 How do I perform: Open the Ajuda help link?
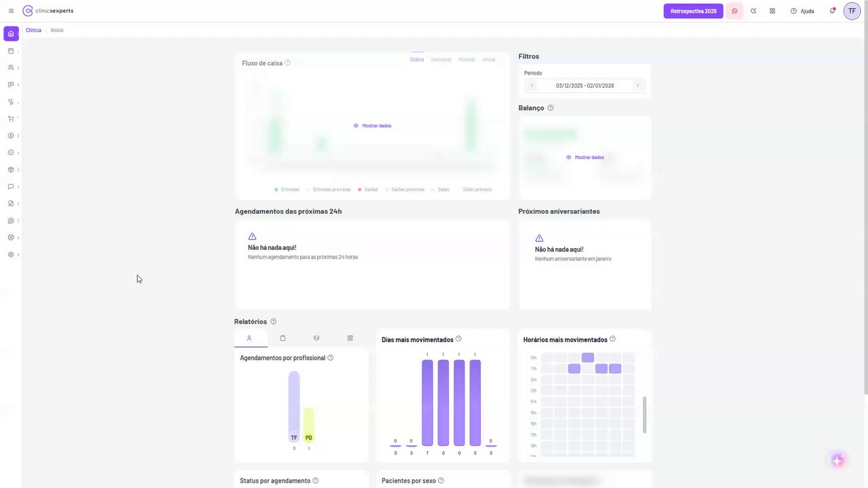click(802, 11)
